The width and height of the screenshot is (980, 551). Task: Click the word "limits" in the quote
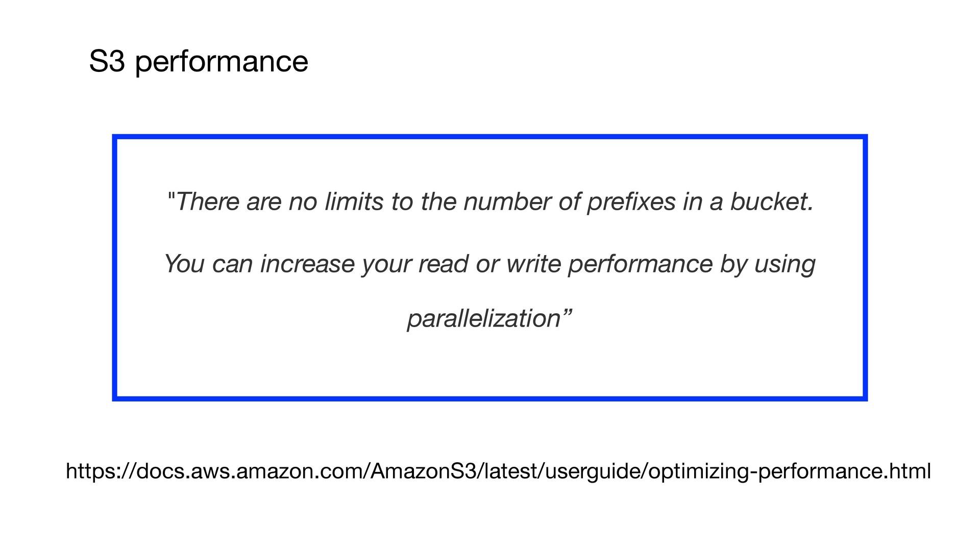(x=354, y=202)
